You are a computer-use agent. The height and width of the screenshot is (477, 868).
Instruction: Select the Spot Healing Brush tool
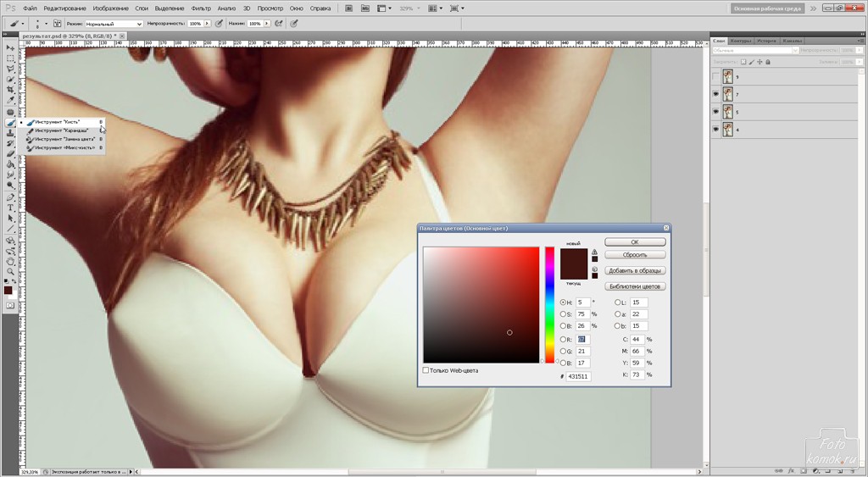(x=10, y=113)
